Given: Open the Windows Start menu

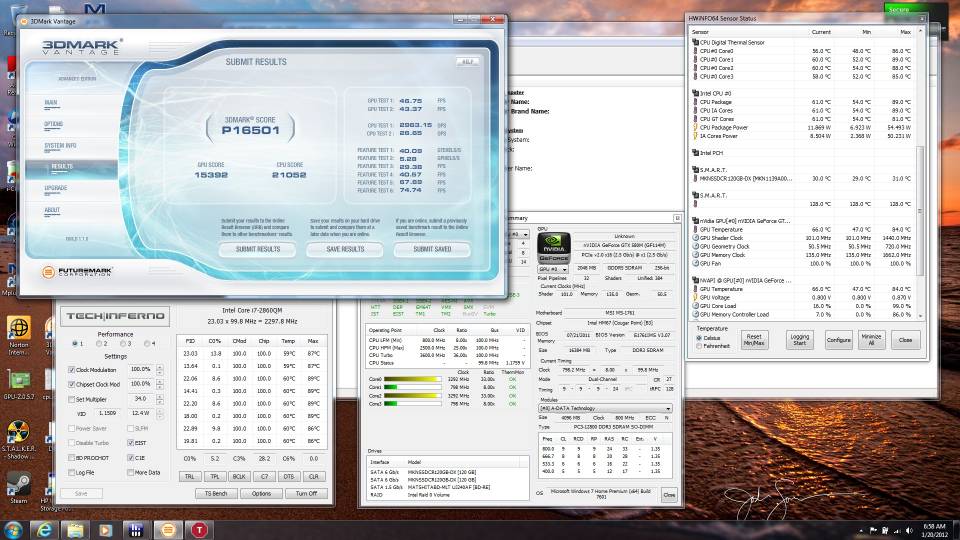Looking at the screenshot, I should tap(13, 530).
